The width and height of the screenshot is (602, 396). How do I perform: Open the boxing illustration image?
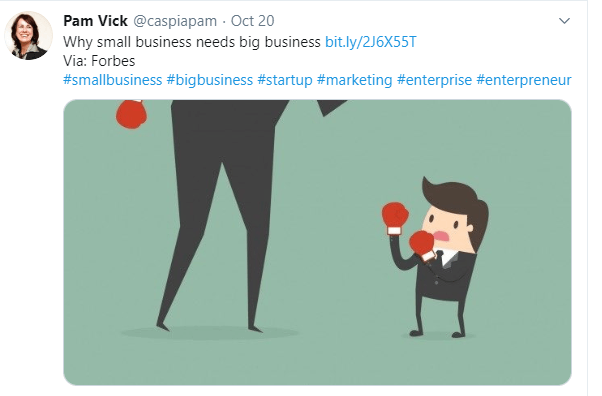318,242
